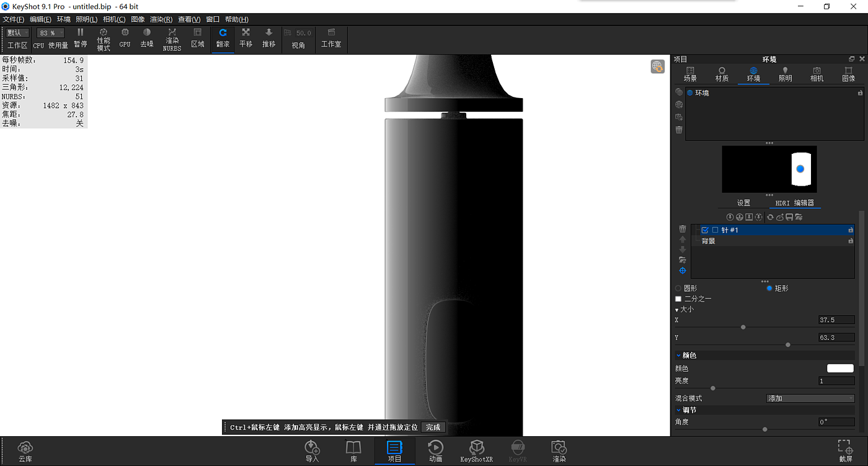Click the Y size value field
Screen dimensions: 868x466
click(836, 338)
